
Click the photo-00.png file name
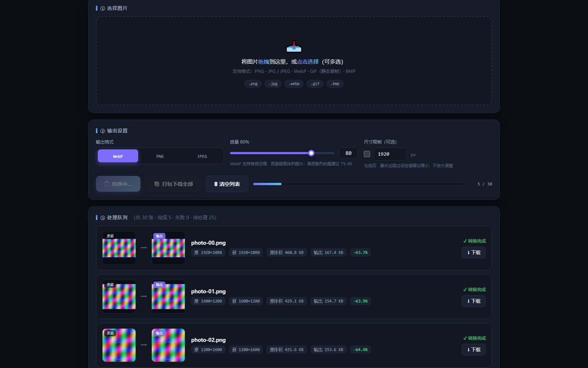coord(208,243)
